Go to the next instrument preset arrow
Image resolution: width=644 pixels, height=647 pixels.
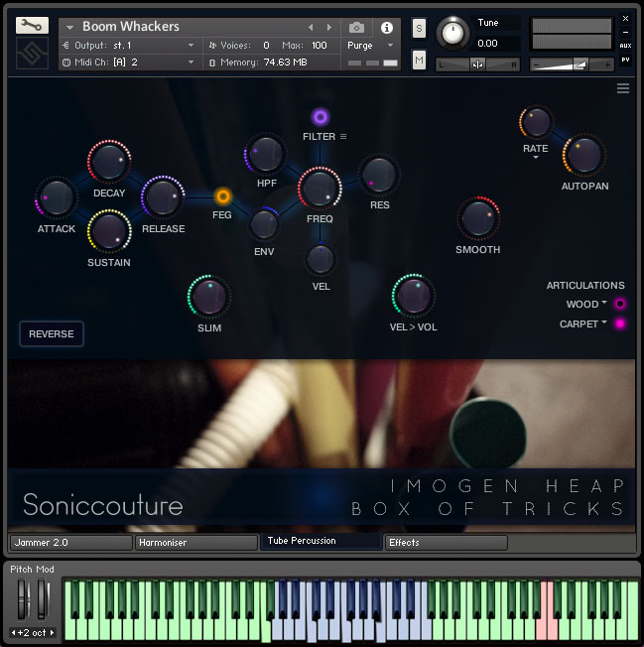[x=329, y=27]
